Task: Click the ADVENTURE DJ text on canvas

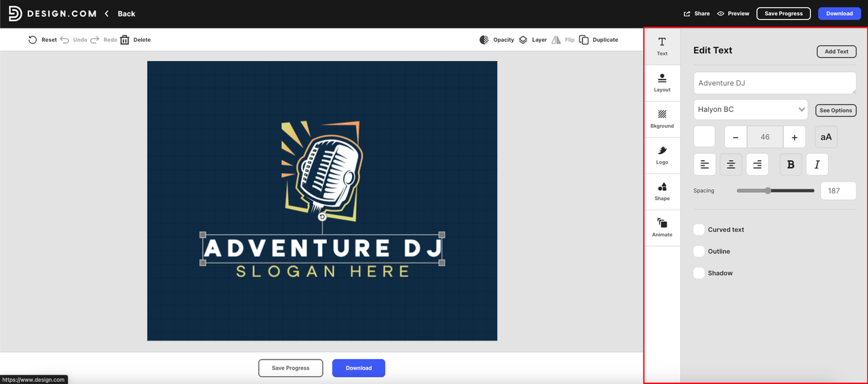Action: point(323,248)
